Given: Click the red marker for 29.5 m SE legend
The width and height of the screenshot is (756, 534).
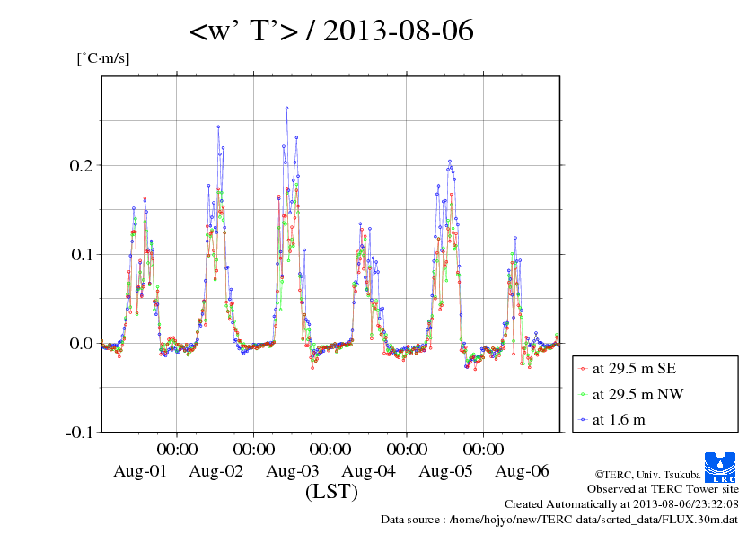Looking at the screenshot, I should [583, 369].
